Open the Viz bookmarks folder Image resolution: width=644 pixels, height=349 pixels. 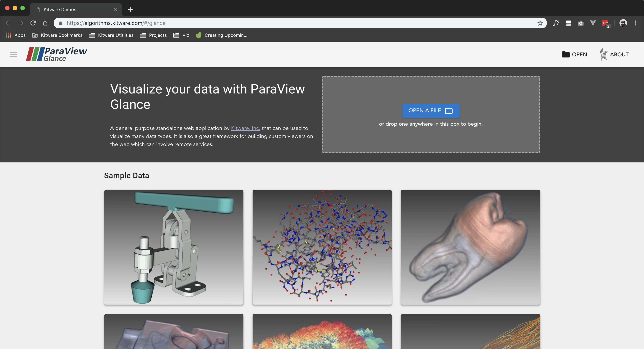(x=181, y=35)
